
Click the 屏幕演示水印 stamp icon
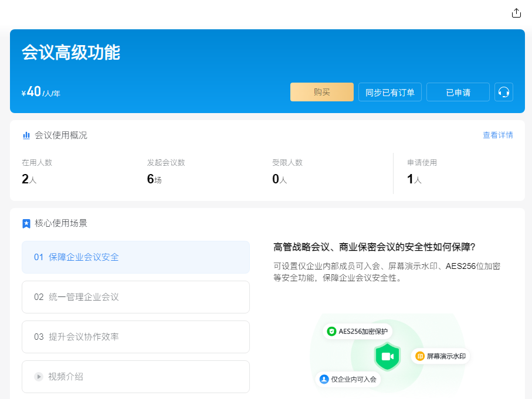pyautogui.click(x=419, y=356)
